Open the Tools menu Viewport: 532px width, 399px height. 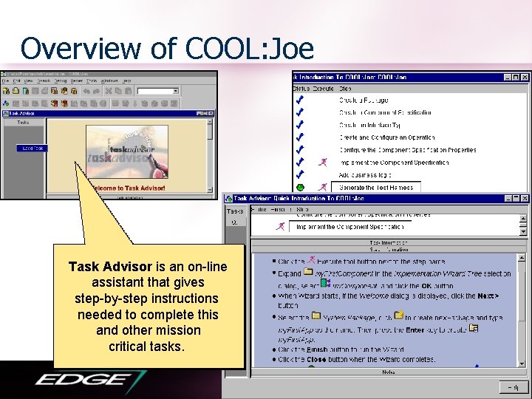[92, 81]
